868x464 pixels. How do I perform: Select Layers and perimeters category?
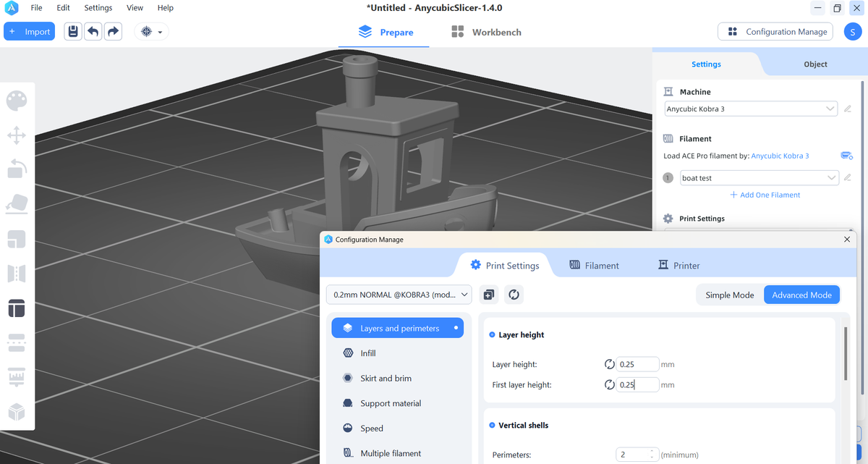(x=397, y=328)
